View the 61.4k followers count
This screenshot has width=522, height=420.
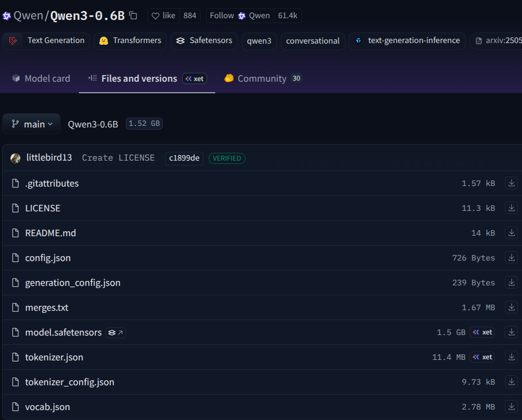[x=287, y=15]
